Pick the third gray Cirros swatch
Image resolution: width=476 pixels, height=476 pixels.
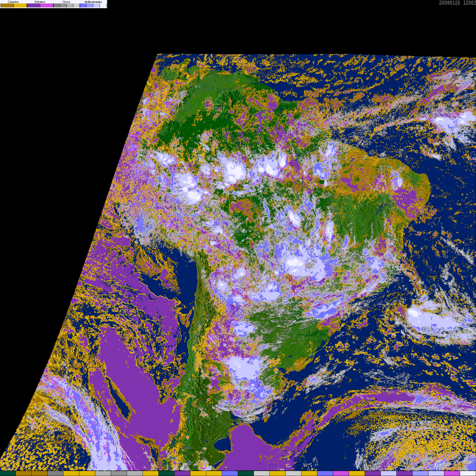click(70, 6)
